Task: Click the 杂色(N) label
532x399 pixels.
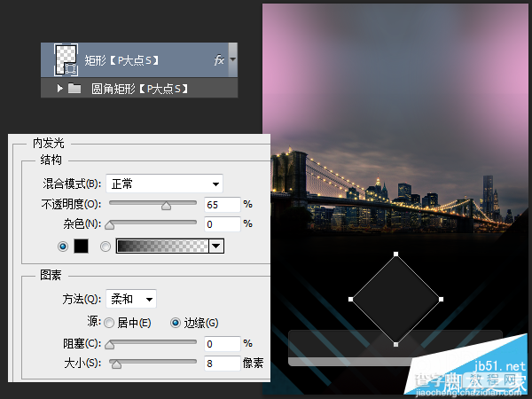Action: [82, 224]
